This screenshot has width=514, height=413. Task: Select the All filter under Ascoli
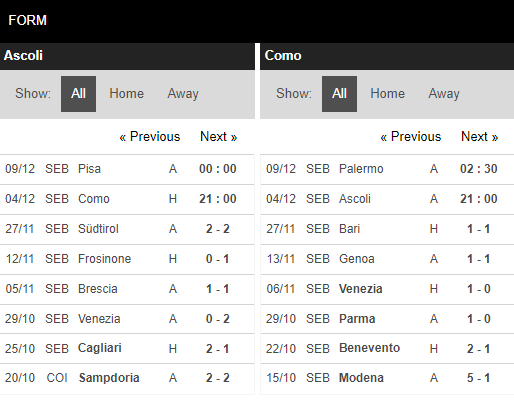point(78,94)
